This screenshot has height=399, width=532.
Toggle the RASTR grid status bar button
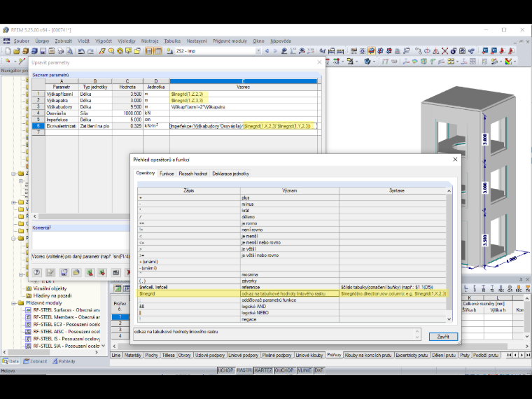point(244,370)
